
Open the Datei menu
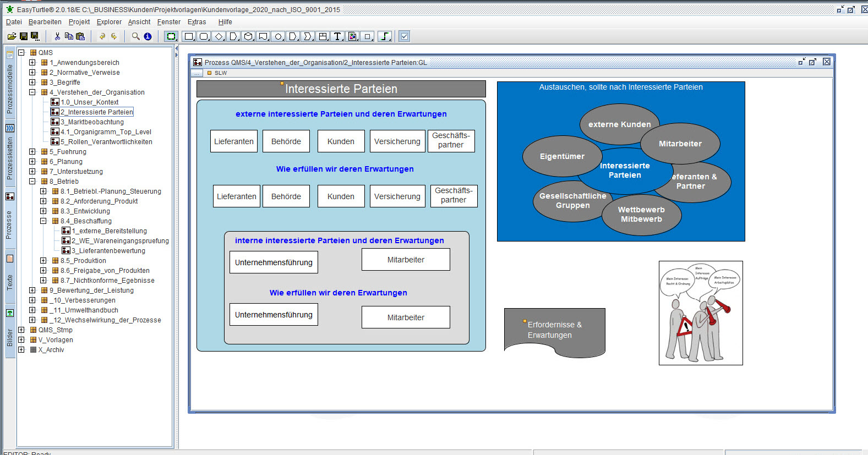point(14,22)
